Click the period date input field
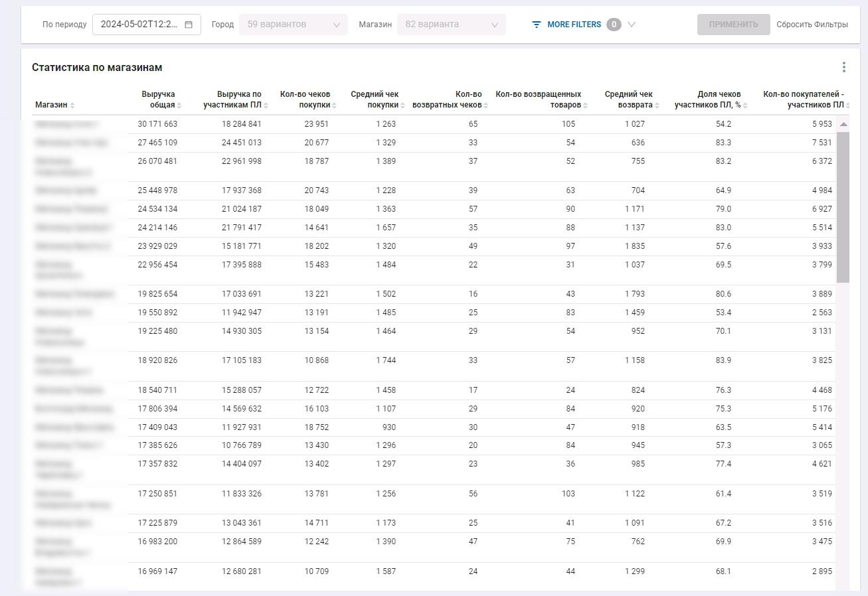868x596 pixels. click(x=147, y=25)
